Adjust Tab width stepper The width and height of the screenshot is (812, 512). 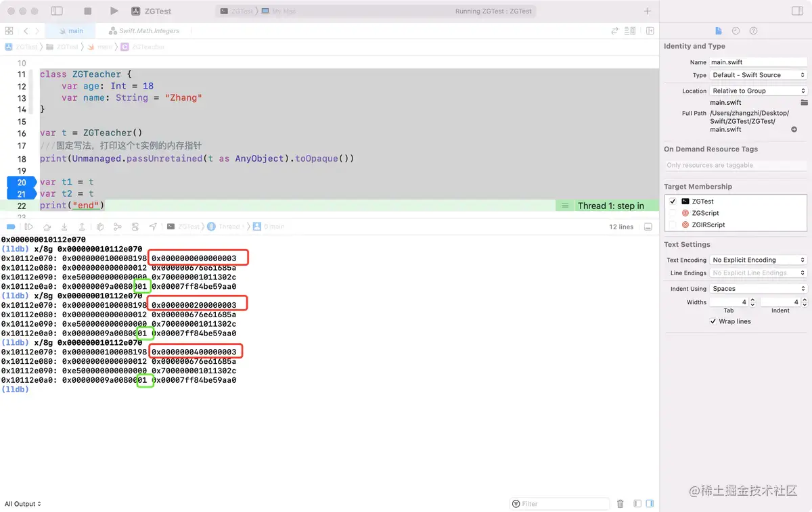pos(753,302)
